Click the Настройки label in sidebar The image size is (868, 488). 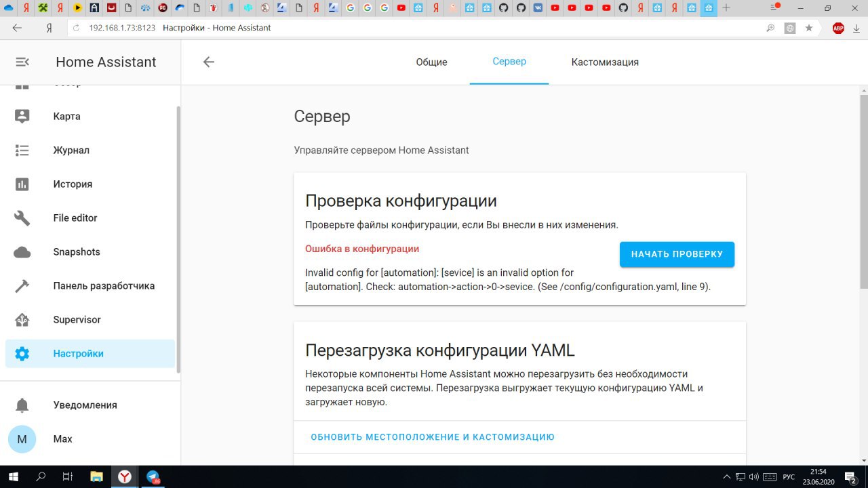click(79, 354)
